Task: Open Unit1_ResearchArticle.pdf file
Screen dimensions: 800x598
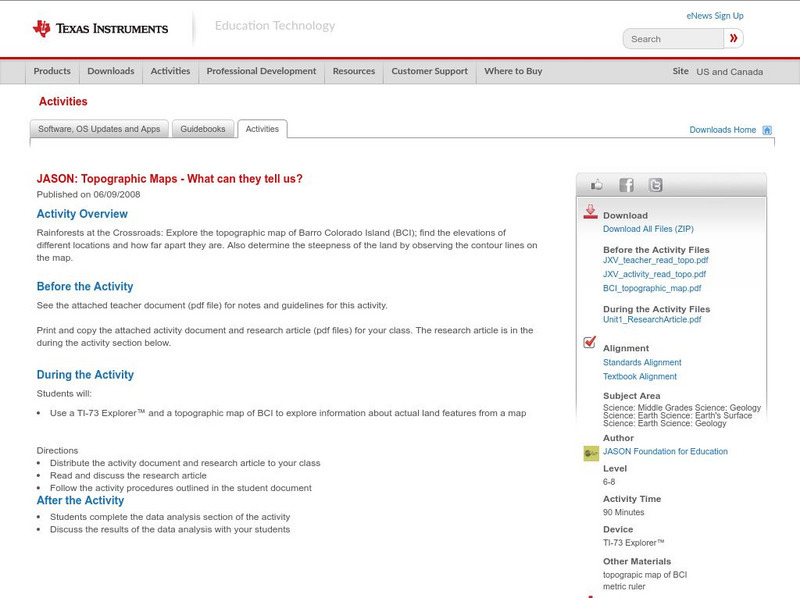Action: pos(652,320)
